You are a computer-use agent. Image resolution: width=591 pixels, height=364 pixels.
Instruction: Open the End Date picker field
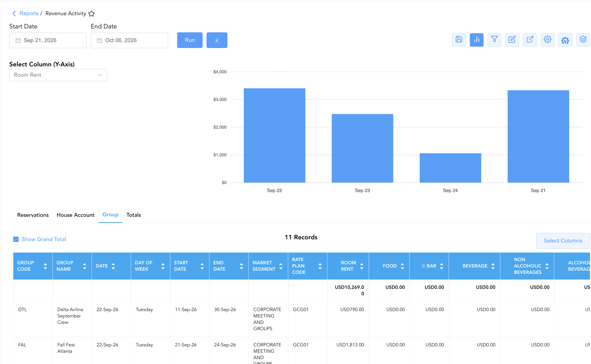[x=129, y=40]
